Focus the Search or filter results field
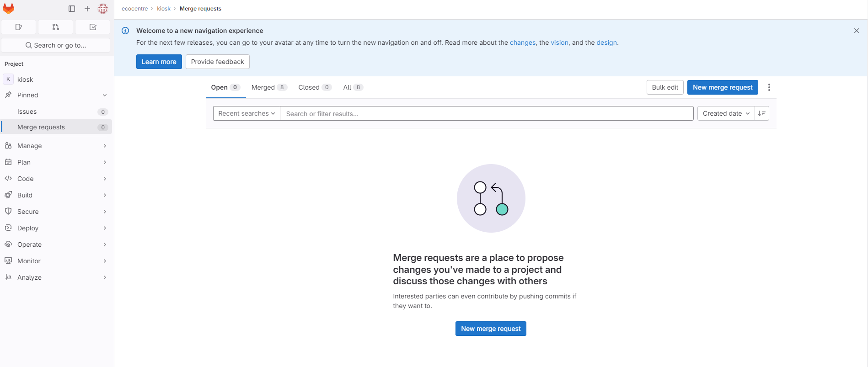868x367 pixels. 487,113
